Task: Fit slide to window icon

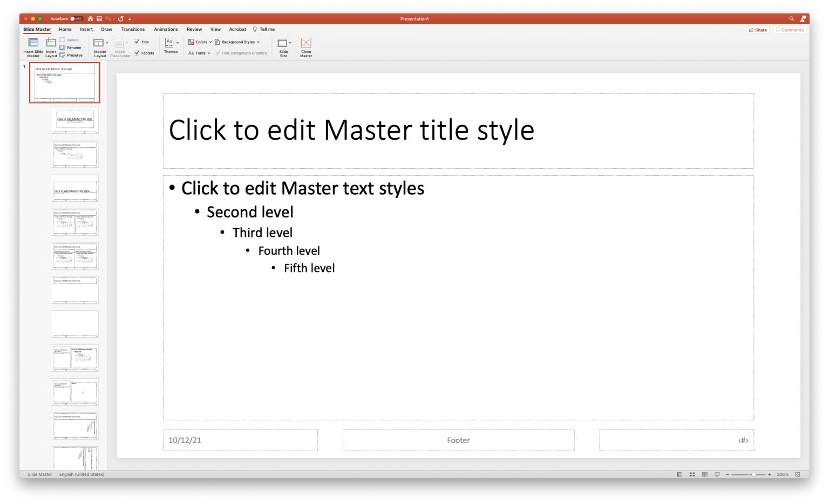Action: tap(798, 474)
